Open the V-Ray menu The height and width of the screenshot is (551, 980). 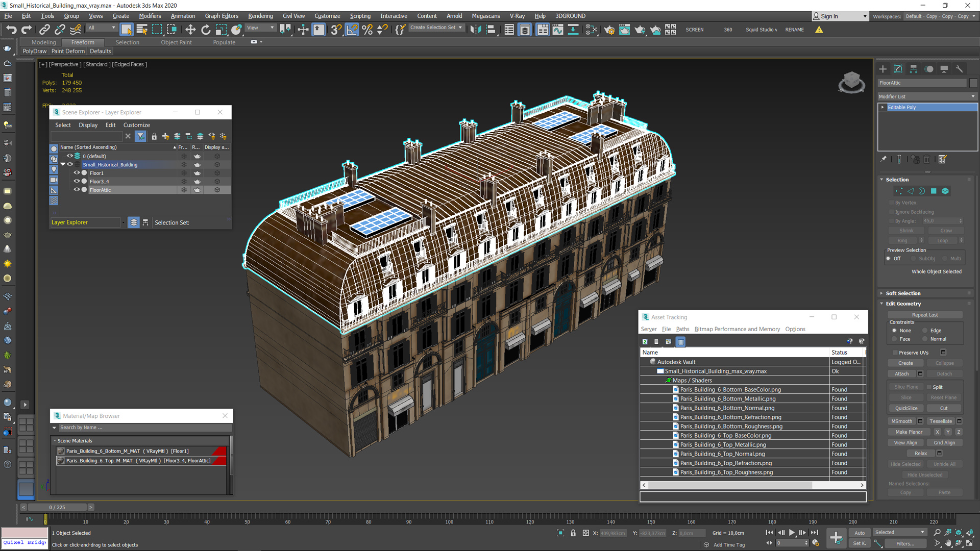[x=517, y=16]
